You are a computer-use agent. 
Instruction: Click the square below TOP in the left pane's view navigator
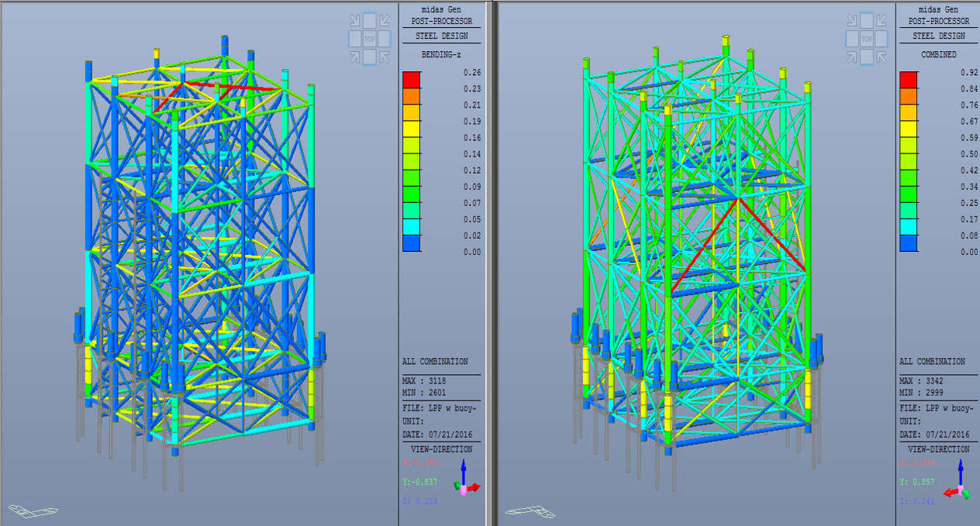pos(371,57)
